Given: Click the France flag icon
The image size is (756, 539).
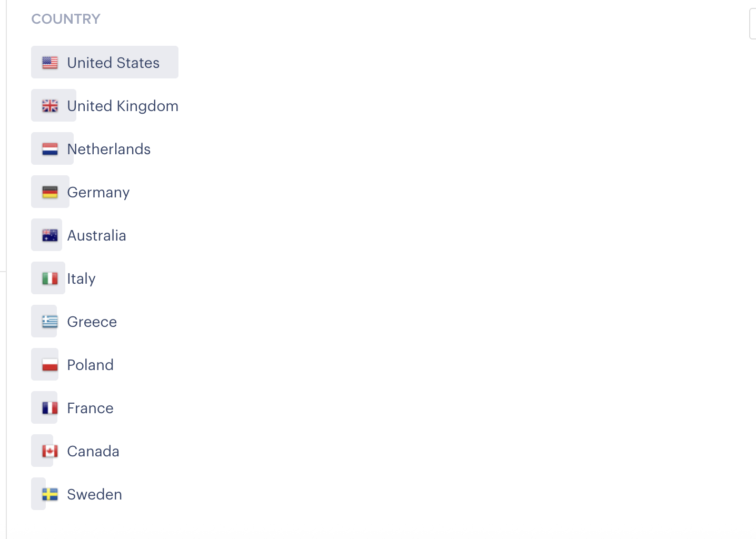Looking at the screenshot, I should click(x=50, y=408).
